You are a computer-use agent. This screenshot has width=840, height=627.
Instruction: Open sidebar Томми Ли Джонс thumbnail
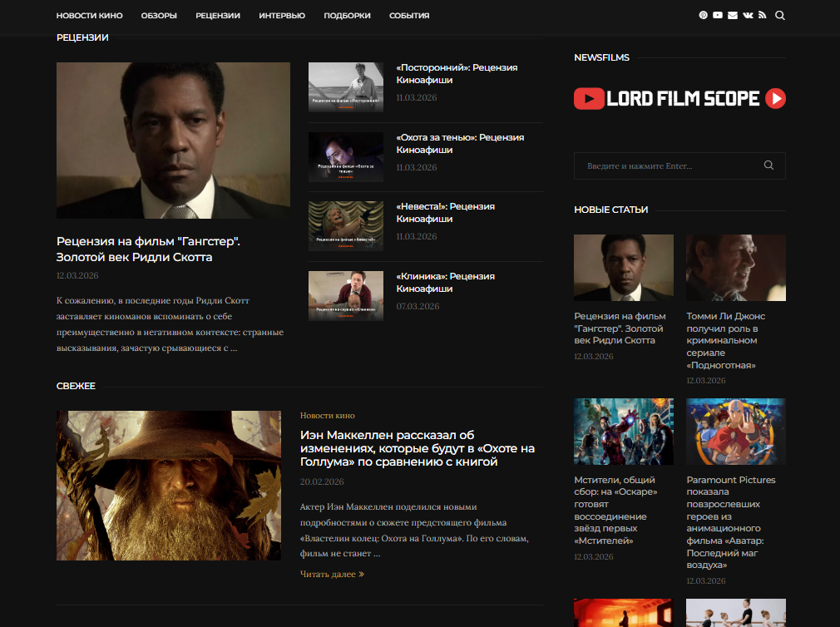736,268
